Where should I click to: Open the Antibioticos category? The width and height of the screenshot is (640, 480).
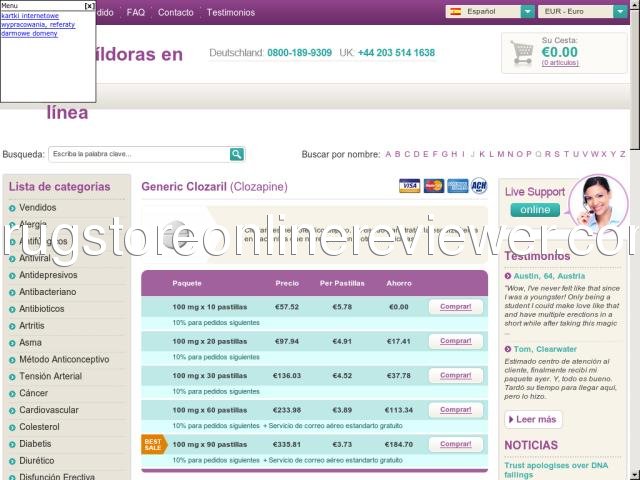pyautogui.click(x=42, y=309)
